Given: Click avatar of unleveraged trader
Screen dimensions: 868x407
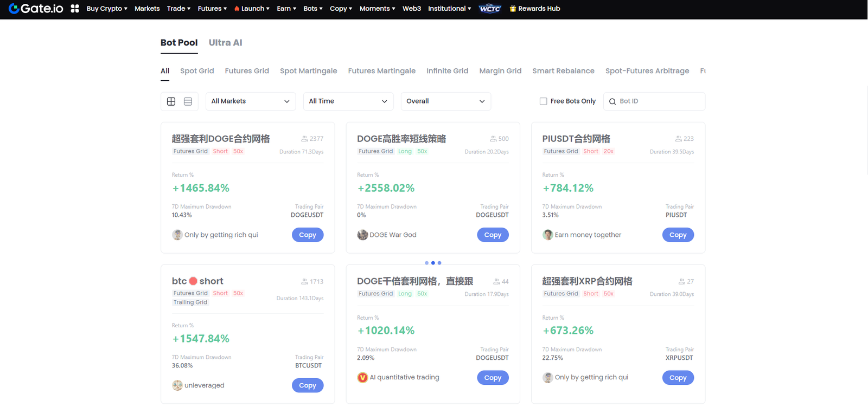Looking at the screenshot, I should click(177, 385).
